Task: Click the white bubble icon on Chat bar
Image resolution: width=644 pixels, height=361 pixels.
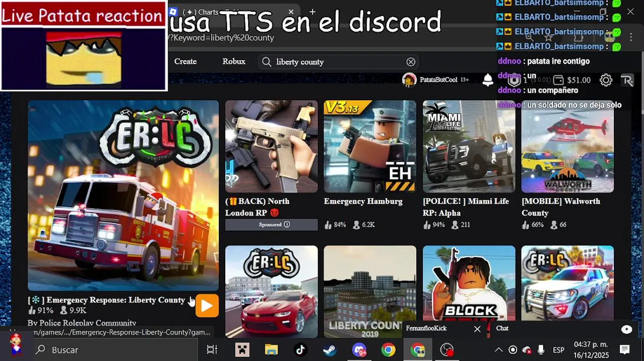Action: (626, 329)
